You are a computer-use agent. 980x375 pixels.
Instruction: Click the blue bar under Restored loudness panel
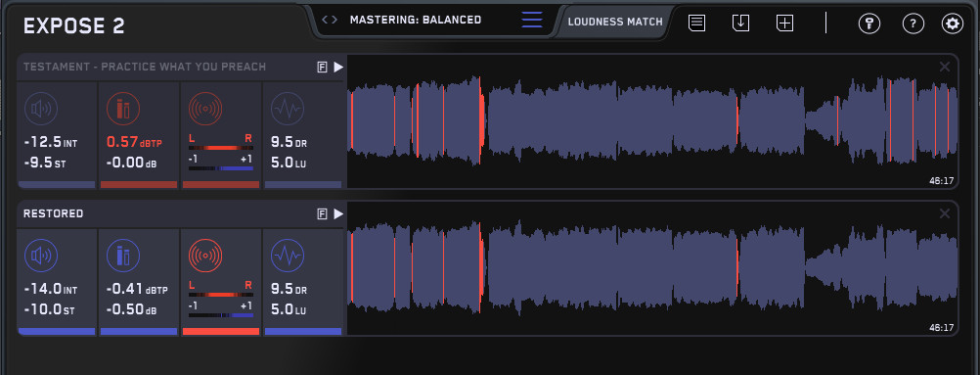click(57, 331)
